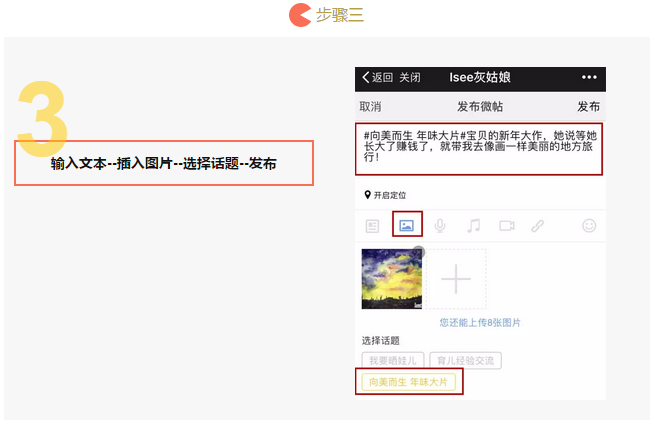This screenshot has width=655, height=429.
Task: Click into the post text field
Action: [x=479, y=149]
